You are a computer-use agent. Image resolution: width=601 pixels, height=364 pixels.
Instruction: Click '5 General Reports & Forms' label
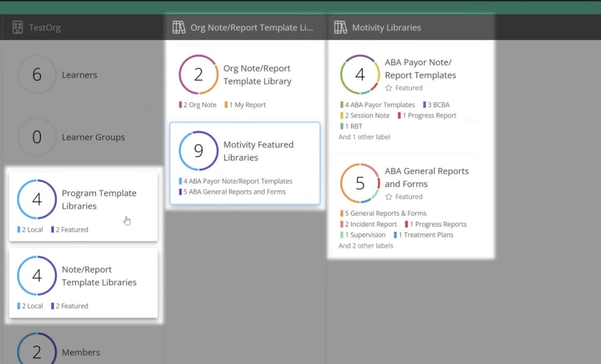(383, 213)
